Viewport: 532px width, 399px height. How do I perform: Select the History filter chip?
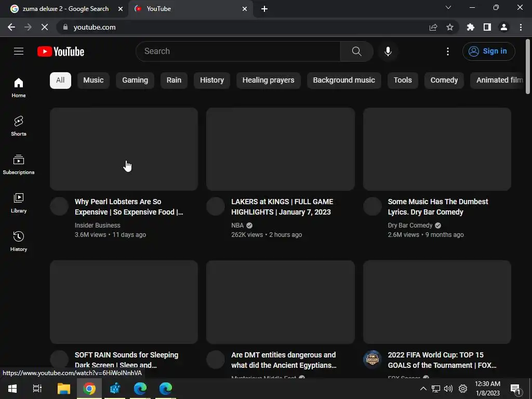(212, 81)
